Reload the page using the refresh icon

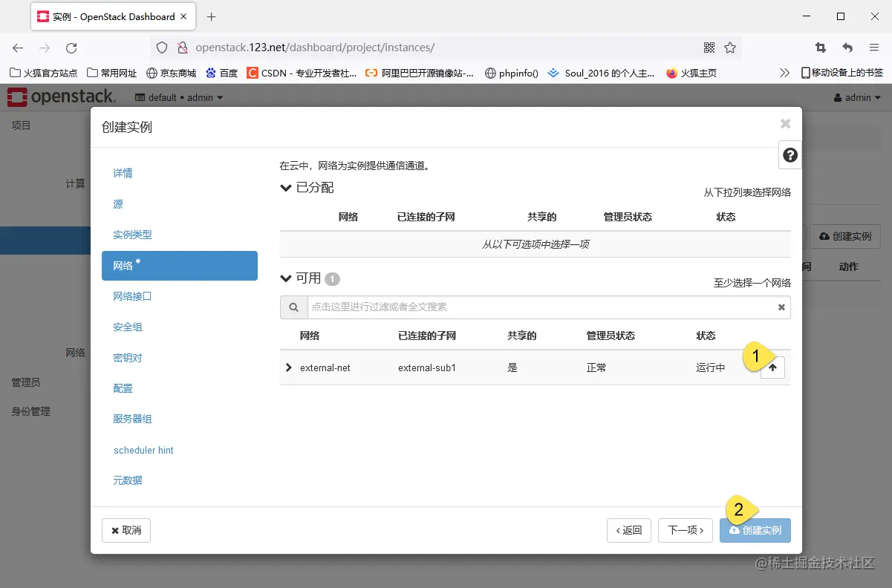71,47
